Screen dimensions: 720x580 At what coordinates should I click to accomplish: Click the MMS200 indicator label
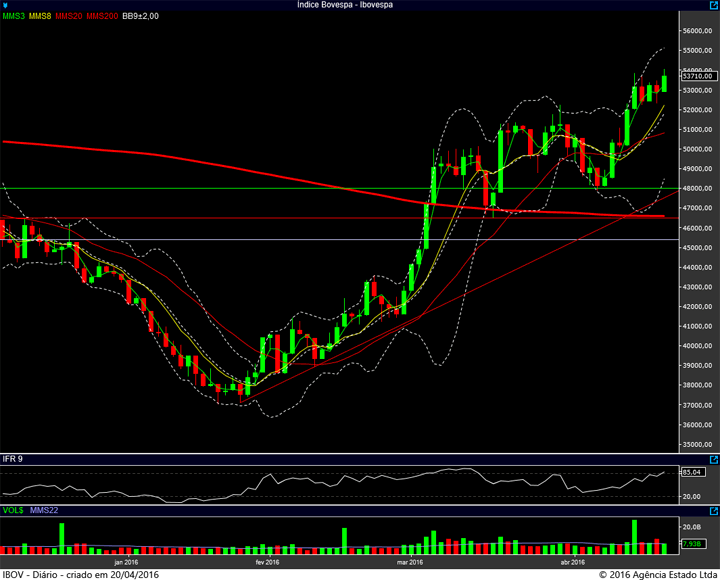click(102, 16)
